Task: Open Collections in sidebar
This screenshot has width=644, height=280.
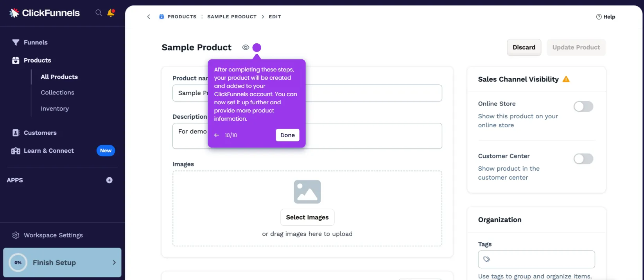Action: point(57,93)
